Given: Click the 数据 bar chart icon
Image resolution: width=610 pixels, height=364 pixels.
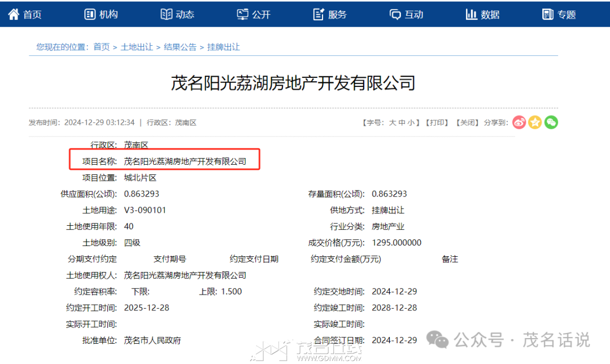Looking at the screenshot, I should point(471,14).
